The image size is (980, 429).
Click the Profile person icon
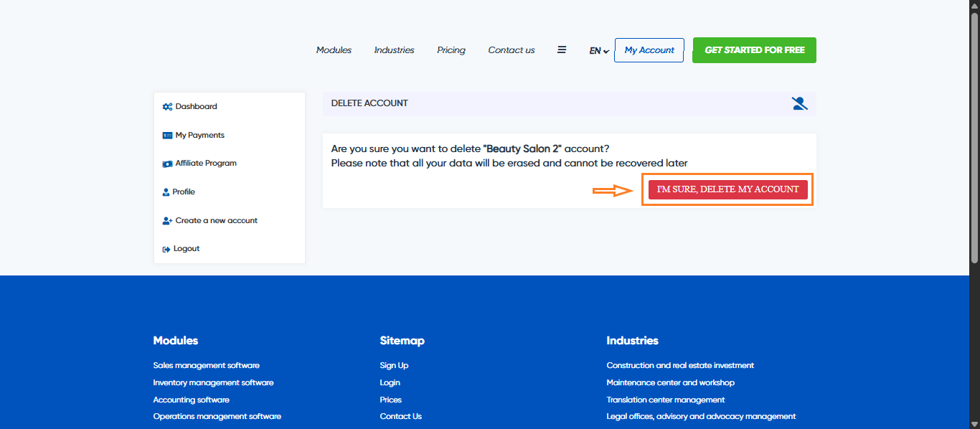click(x=166, y=192)
